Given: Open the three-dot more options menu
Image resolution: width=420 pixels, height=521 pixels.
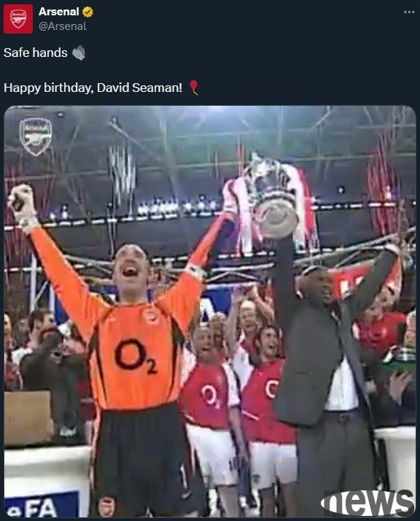Looking at the screenshot, I should click(409, 12).
